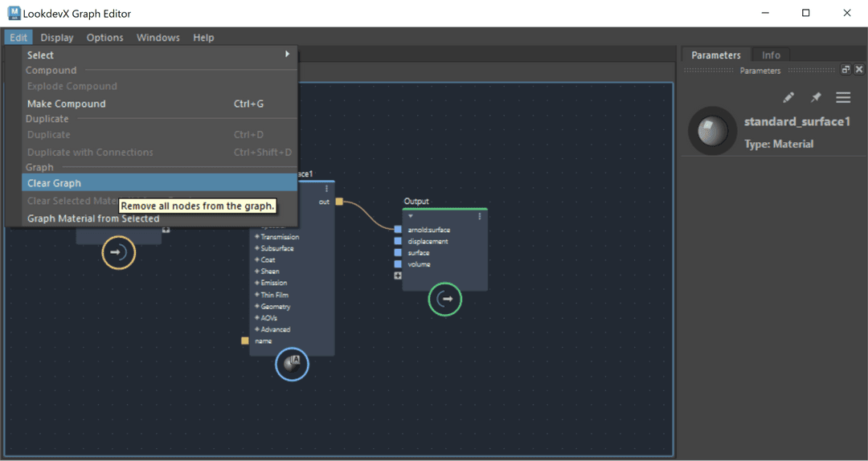Viewport: 868px width, 461px height.
Task: Click the arnold:surface input port
Action: coord(398,229)
